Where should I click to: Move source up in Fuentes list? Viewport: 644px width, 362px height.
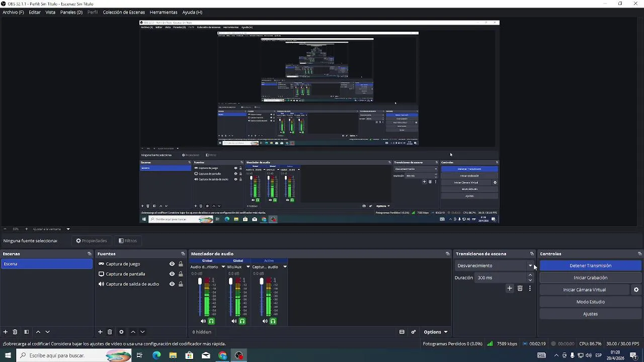click(x=133, y=332)
